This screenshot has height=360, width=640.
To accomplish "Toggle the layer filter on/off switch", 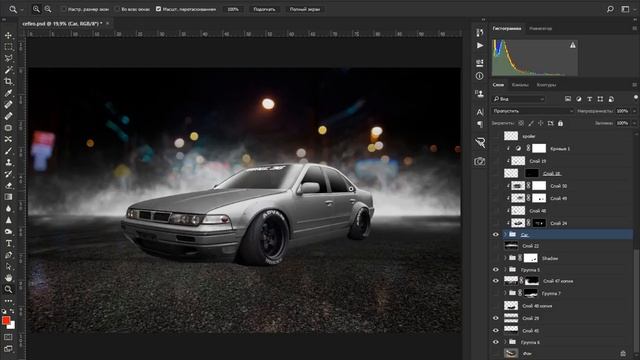I will [636, 98].
